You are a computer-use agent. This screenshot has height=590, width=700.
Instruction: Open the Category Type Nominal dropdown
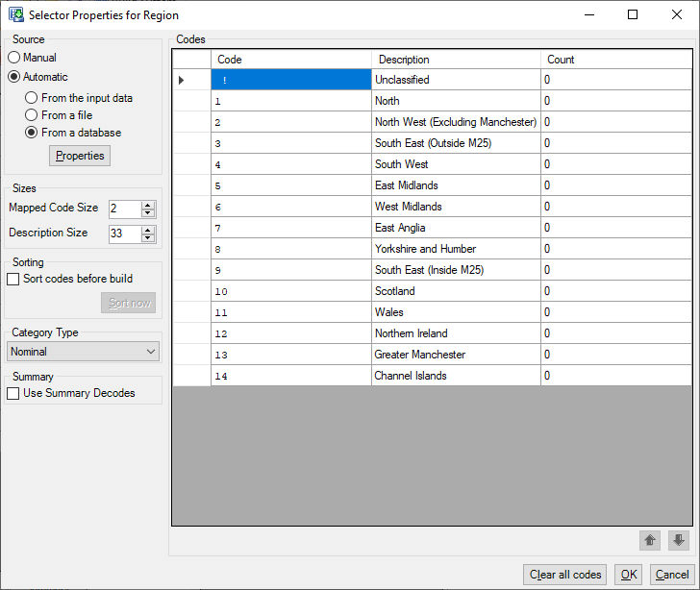83,352
